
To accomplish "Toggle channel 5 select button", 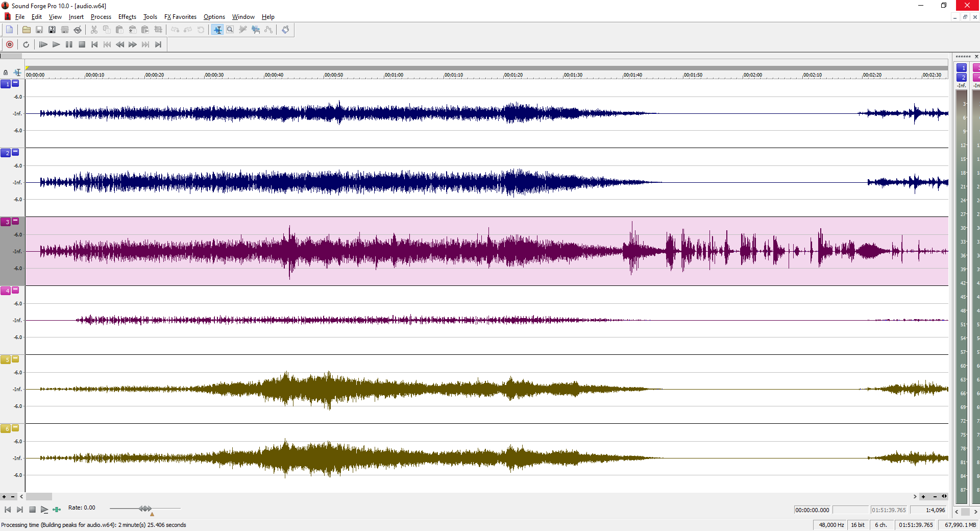I will pyautogui.click(x=6, y=360).
